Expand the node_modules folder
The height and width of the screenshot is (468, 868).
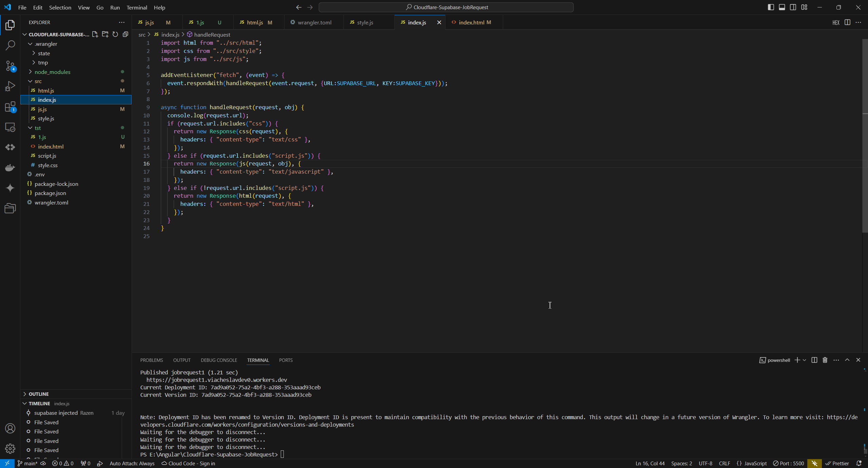pos(52,72)
